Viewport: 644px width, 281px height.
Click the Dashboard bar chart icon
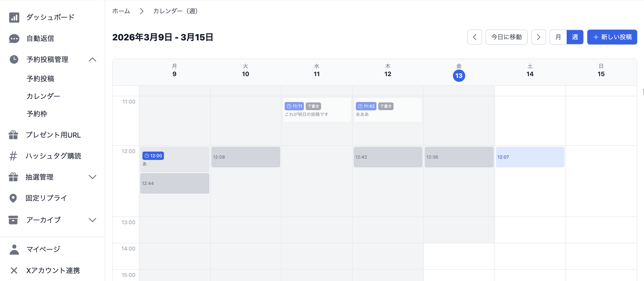(14, 17)
